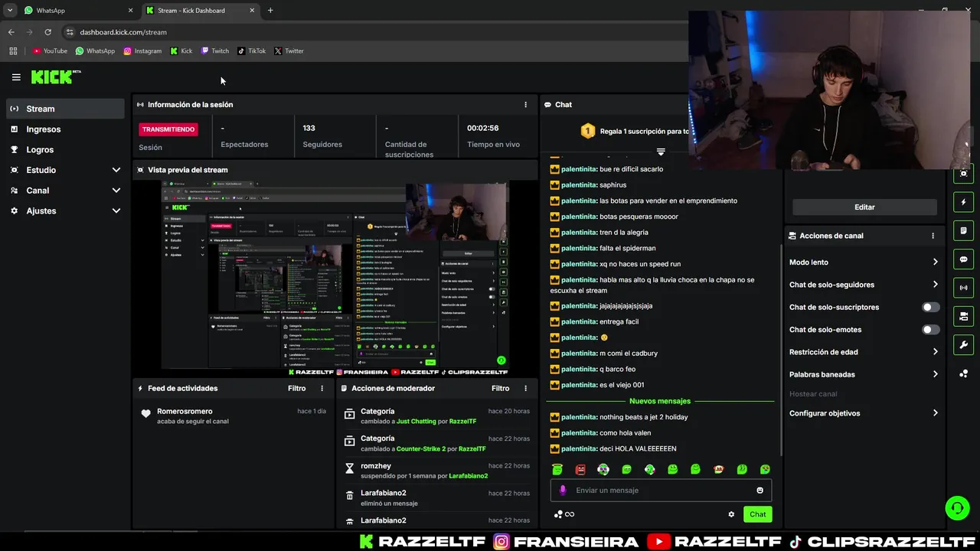Screen dimensions: 980x551
Task: Open Restricción de edad settings
Action: [864, 352]
